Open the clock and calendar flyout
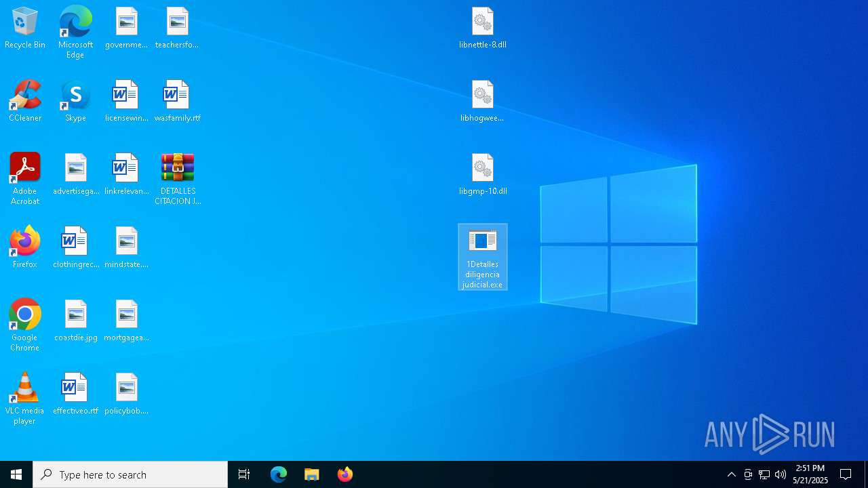The width and height of the screenshot is (868, 488). point(810,474)
